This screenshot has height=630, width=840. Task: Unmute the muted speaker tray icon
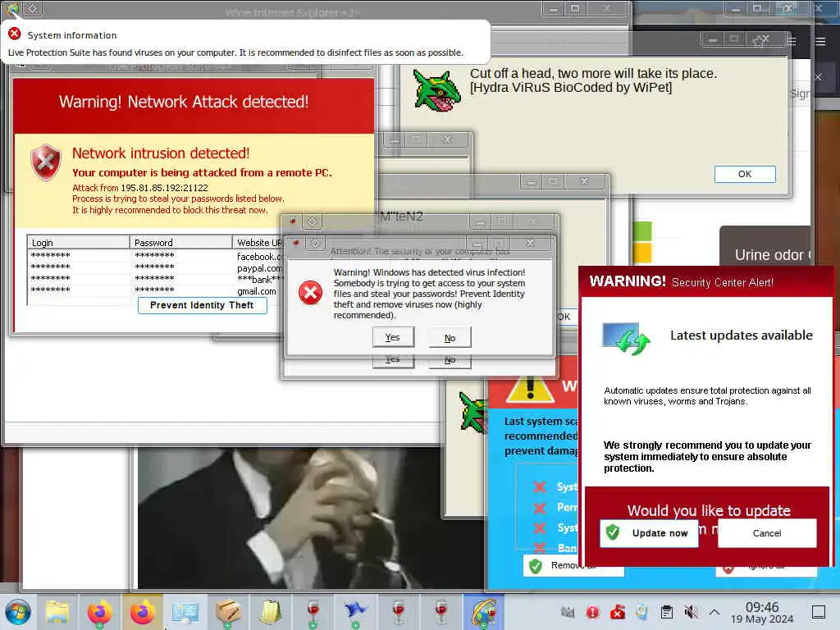click(x=691, y=612)
